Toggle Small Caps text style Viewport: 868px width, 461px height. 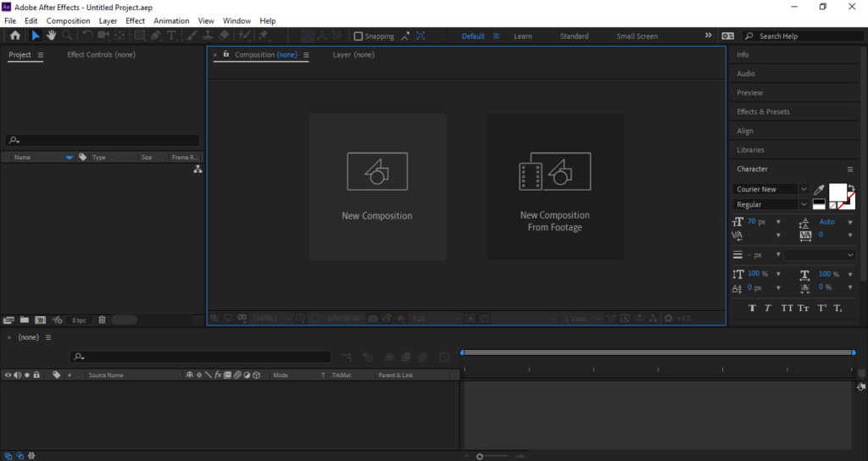(x=804, y=308)
